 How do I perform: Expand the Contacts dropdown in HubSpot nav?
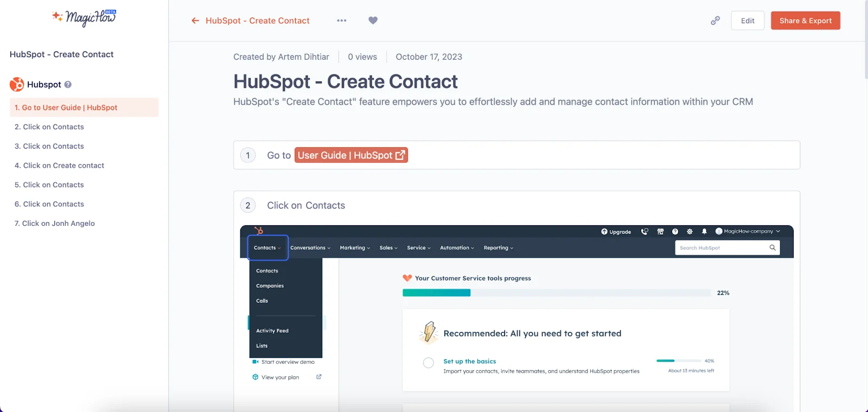[x=267, y=248]
